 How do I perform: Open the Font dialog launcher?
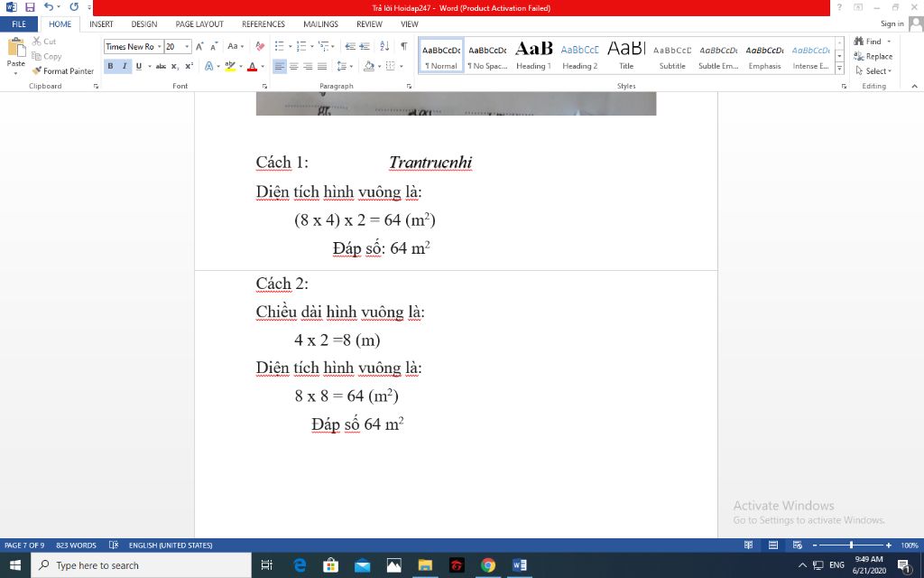(x=264, y=86)
